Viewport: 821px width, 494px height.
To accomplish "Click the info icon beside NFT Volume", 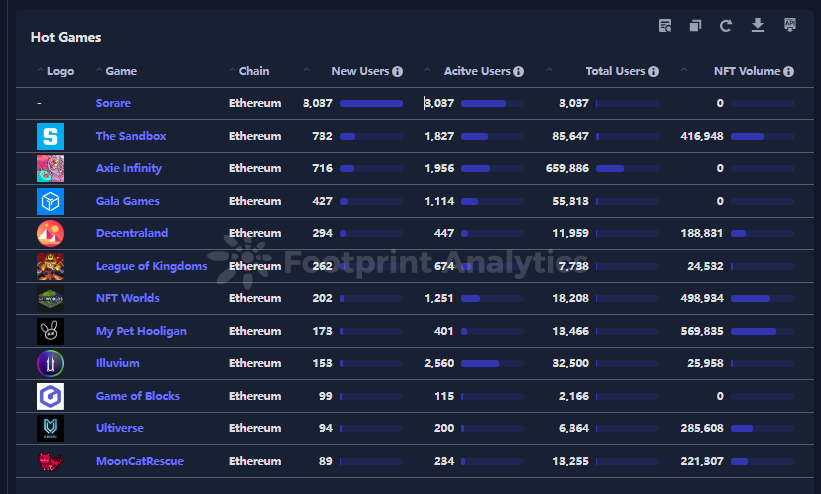I will (789, 72).
